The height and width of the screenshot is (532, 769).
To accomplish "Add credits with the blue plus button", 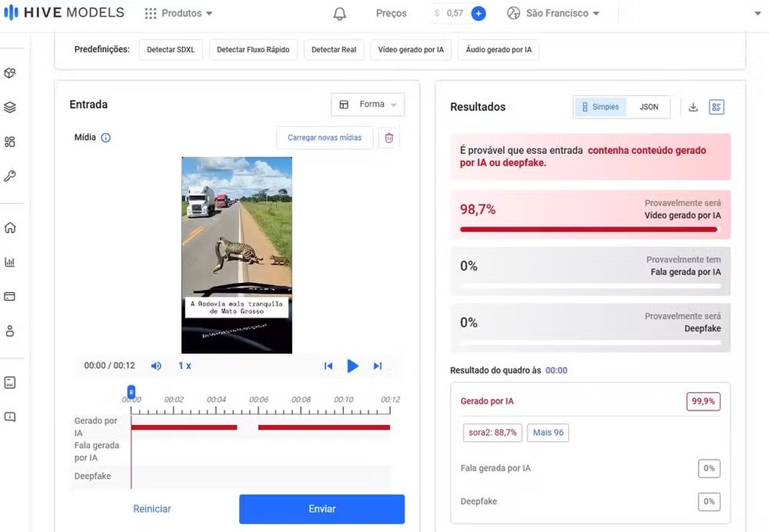I will 478,13.
